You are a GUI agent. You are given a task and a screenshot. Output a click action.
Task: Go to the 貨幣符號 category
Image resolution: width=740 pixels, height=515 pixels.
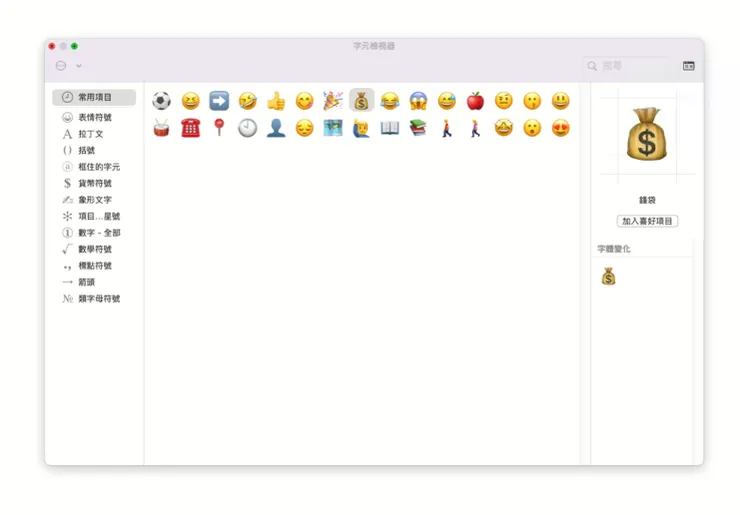coord(94,183)
